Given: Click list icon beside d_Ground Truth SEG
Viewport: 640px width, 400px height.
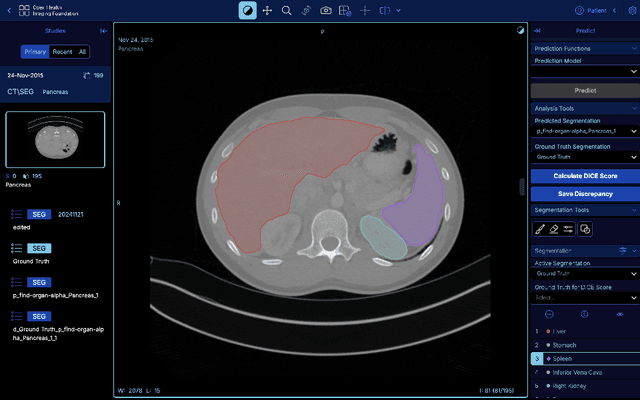Looking at the screenshot, I should [x=16, y=316].
